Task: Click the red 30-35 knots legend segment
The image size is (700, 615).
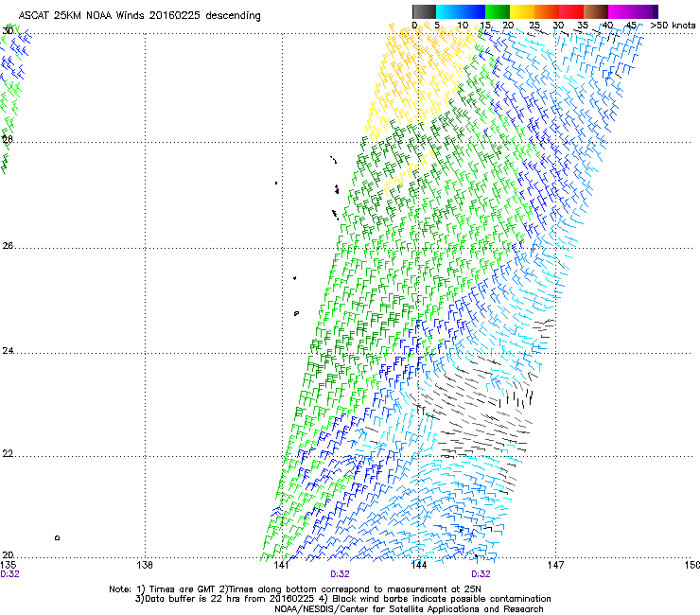Action: coord(571,11)
